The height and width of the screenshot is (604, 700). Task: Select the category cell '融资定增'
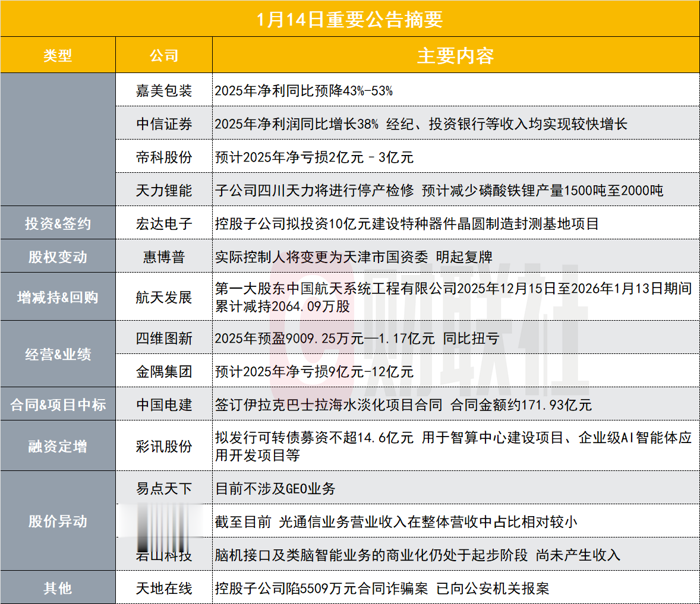coord(58,446)
